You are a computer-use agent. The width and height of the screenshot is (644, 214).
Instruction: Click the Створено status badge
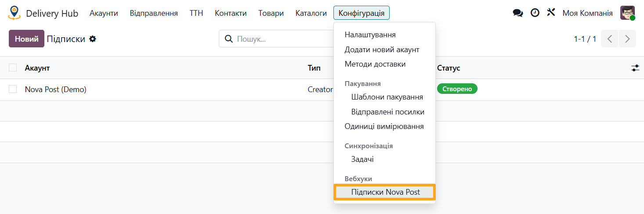coord(457,89)
